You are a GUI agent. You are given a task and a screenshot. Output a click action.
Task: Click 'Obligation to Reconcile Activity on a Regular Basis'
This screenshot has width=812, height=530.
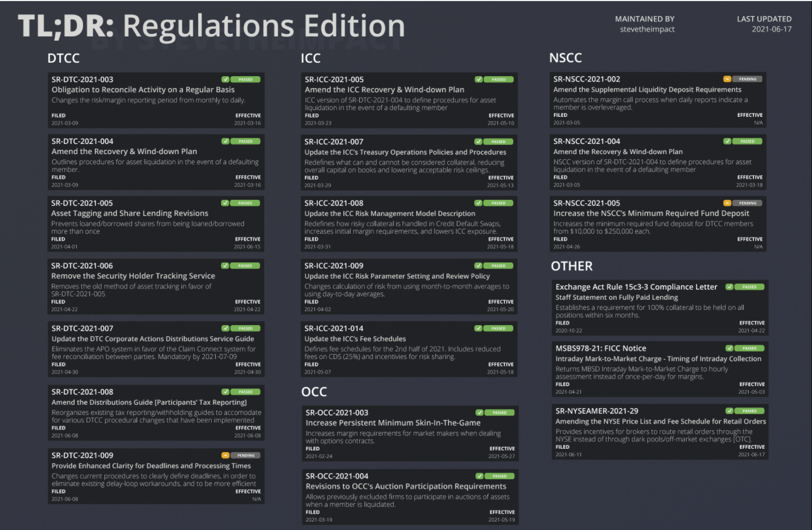click(x=143, y=90)
